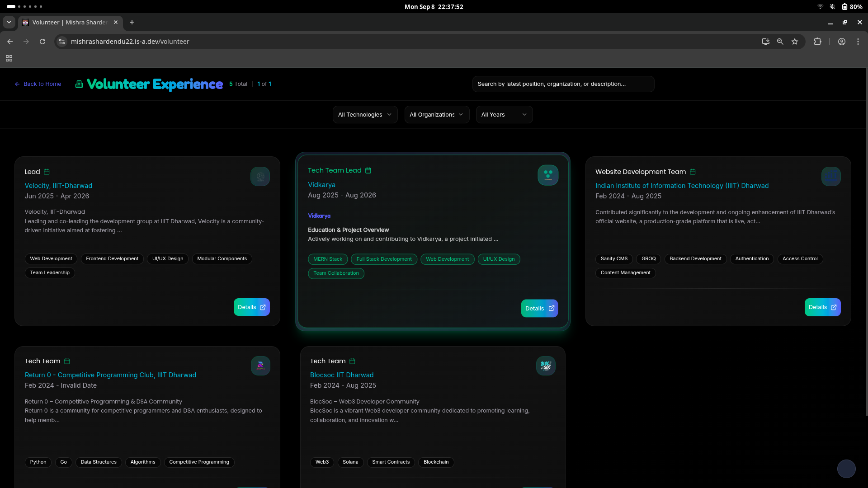Reload the page
Image resolution: width=868 pixels, height=488 pixels.
coord(42,42)
